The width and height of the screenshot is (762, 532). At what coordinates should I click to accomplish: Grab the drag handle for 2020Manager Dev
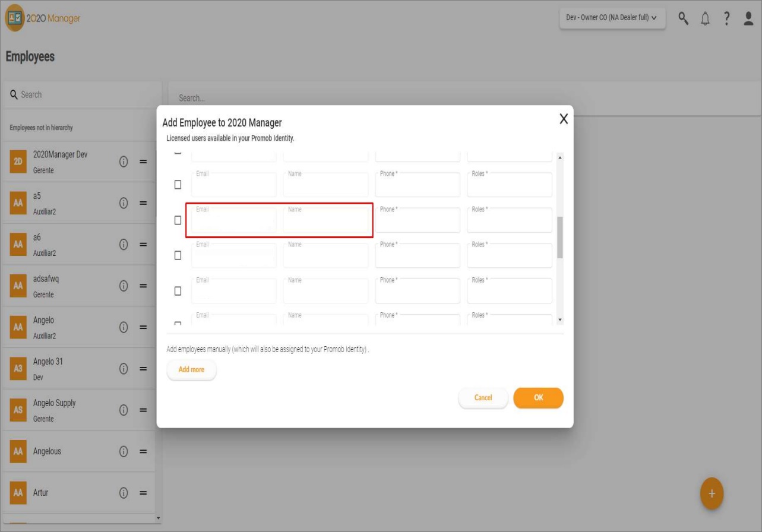143,161
